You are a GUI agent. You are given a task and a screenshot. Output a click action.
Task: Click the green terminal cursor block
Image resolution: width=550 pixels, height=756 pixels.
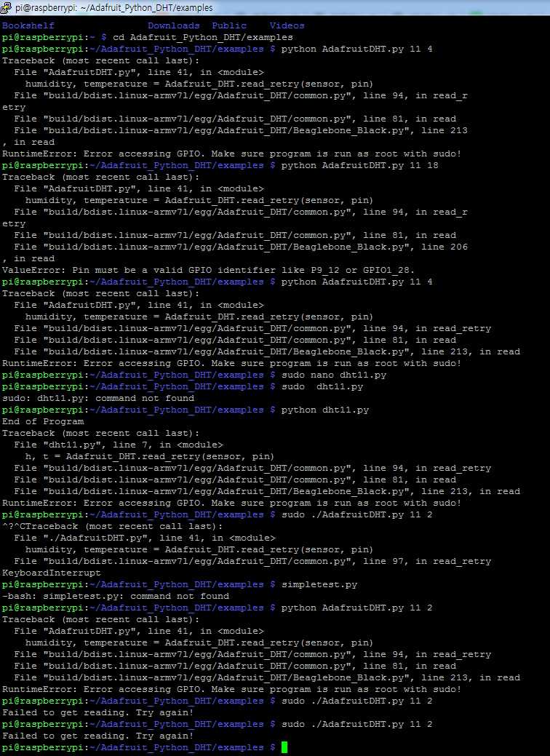[x=284, y=747]
